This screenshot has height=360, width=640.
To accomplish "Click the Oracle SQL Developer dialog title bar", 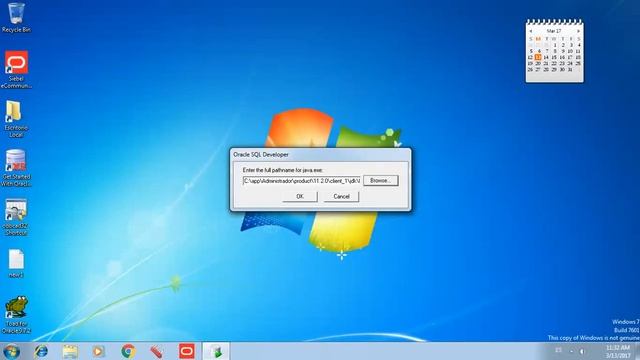I will pos(320,155).
